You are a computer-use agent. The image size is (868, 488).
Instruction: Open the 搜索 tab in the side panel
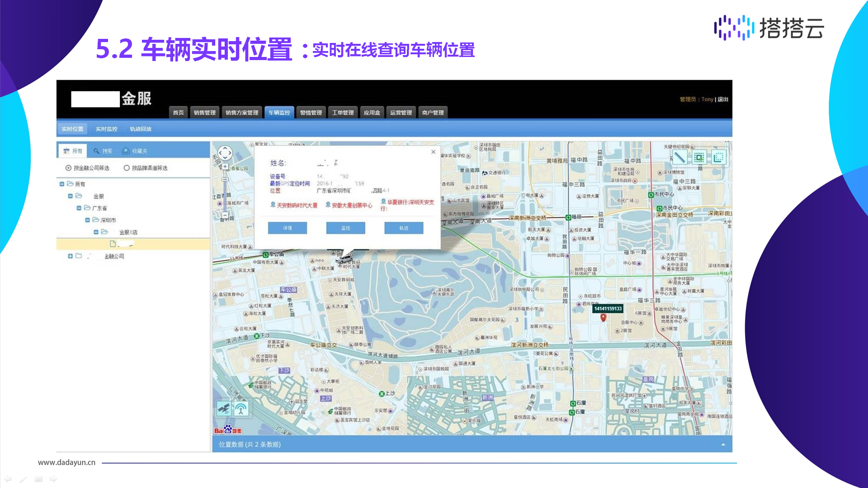click(x=103, y=151)
